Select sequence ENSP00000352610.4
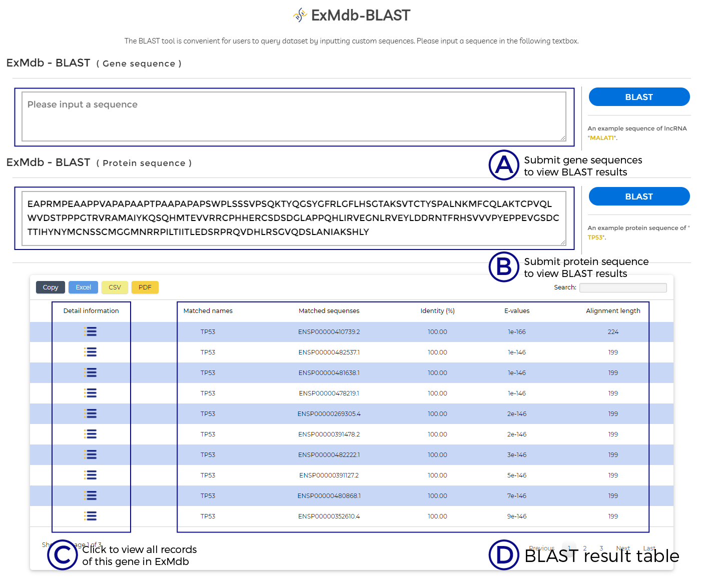 pos(329,516)
